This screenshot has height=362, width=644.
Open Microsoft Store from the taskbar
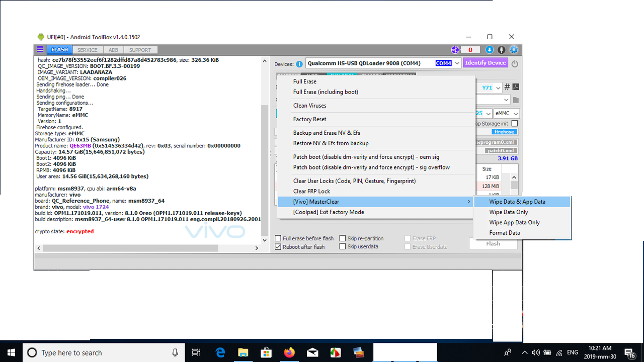coord(266,352)
